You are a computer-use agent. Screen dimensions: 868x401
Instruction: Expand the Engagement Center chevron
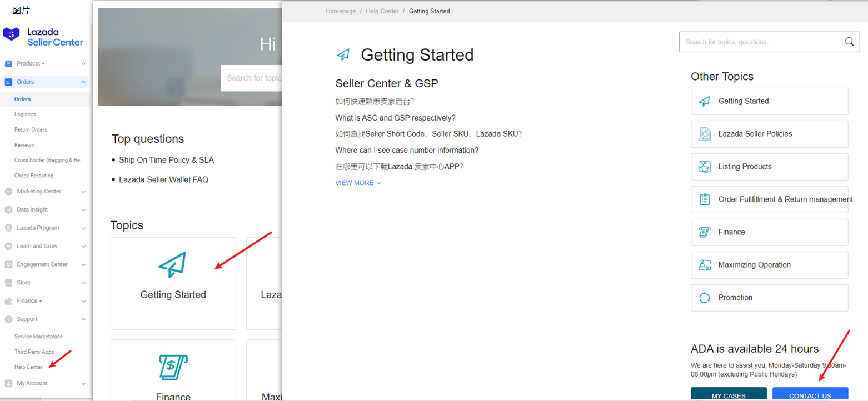click(83, 265)
